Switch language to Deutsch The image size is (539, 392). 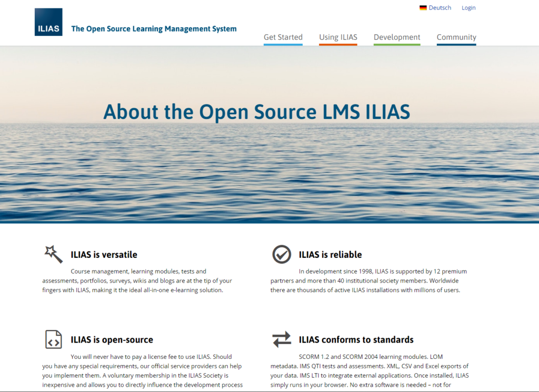tap(440, 8)
